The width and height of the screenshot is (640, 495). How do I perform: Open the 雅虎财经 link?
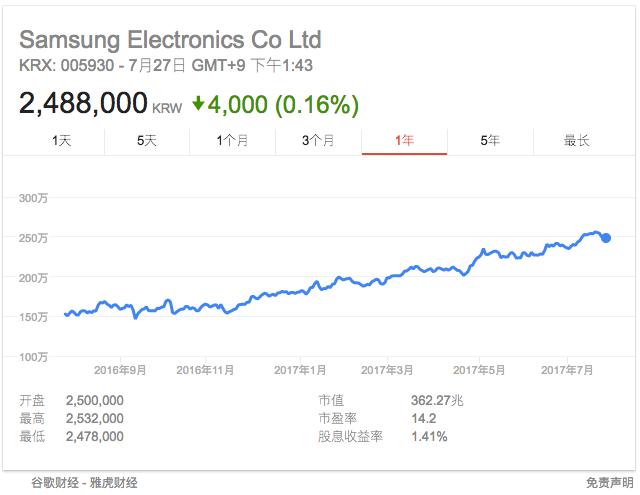[113, 483]
